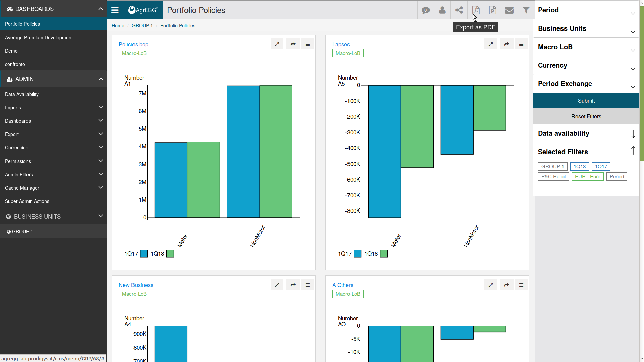644x362 pixels.
Task: Click the Submit filters button
Action: [586, 101]
